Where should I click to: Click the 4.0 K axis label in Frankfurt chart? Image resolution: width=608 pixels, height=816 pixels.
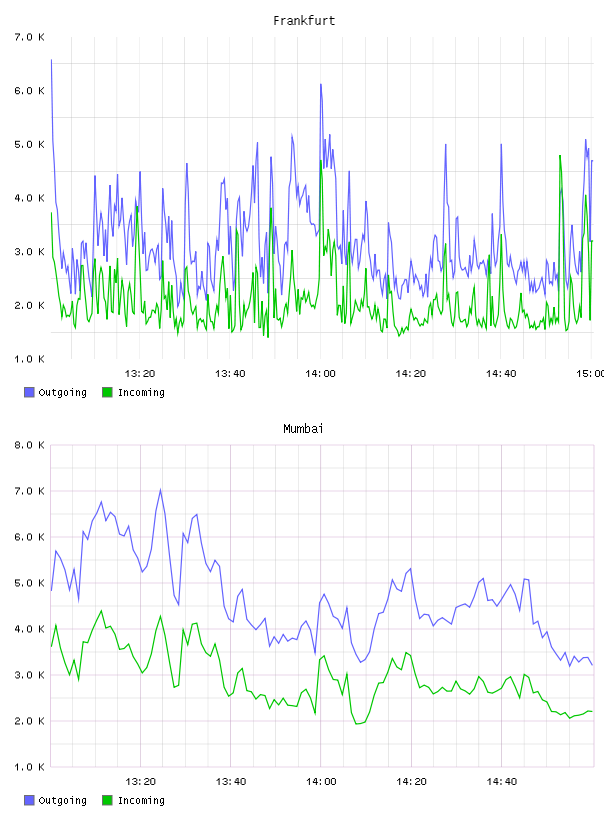tap(30, 198)
